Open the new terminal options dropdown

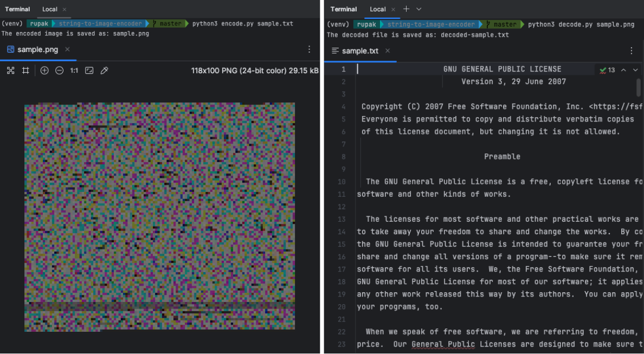[418, 9]
